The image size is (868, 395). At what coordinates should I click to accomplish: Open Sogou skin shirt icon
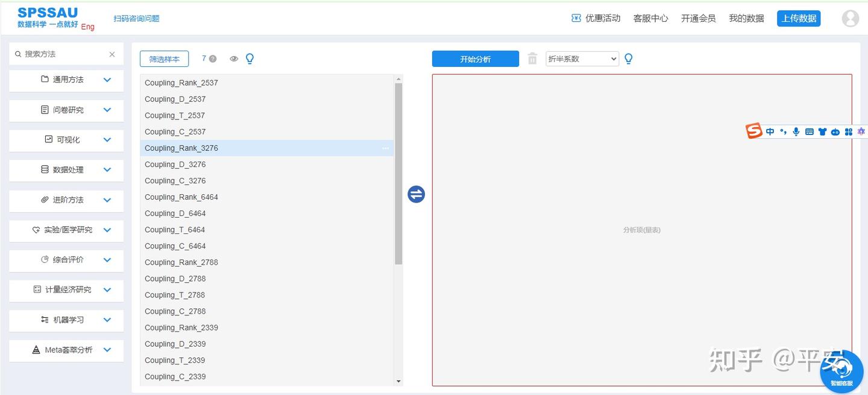pyautogui.click(x=822, y=131)
